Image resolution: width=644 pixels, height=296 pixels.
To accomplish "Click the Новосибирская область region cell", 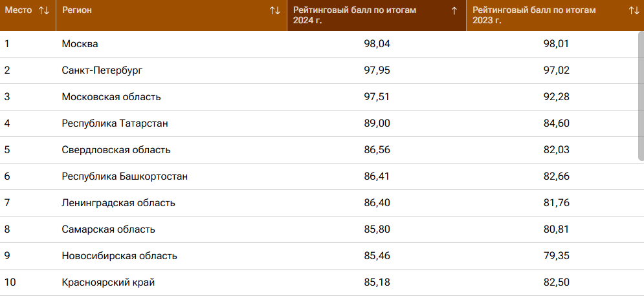I will click(x=120, y=256).
